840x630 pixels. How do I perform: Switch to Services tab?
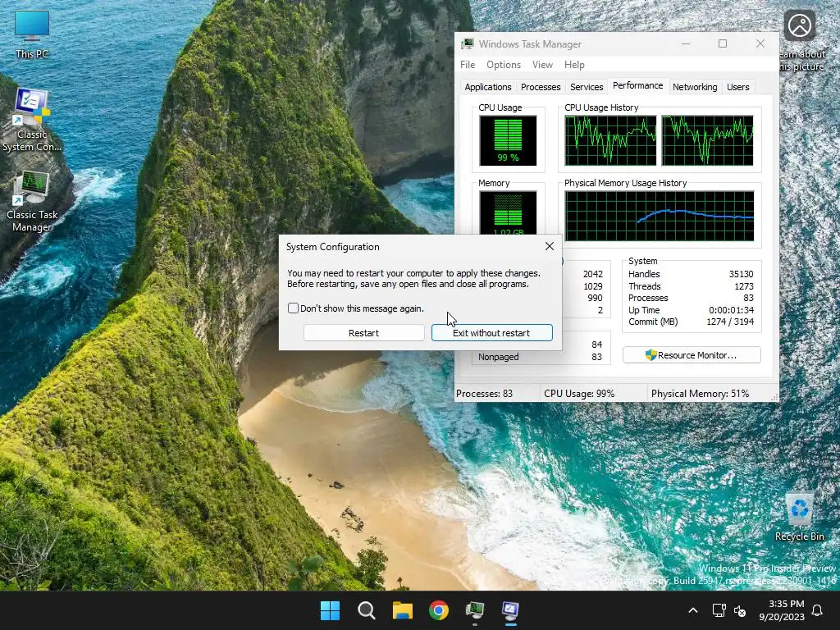pyautogui.click(x=587, y=87)
